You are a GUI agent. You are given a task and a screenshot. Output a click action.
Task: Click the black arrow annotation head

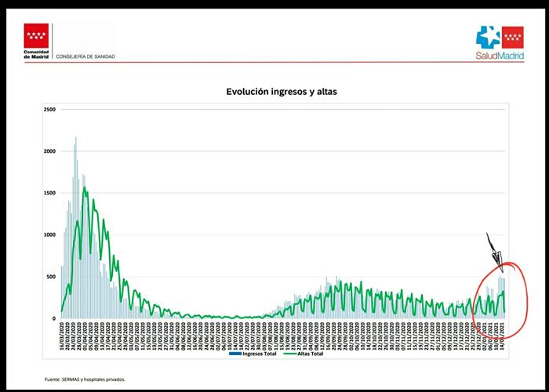pyautogui.click(x=496, y=260)
